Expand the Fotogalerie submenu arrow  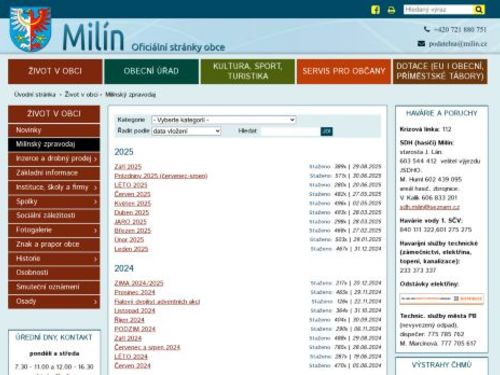(x=95, y=230)
